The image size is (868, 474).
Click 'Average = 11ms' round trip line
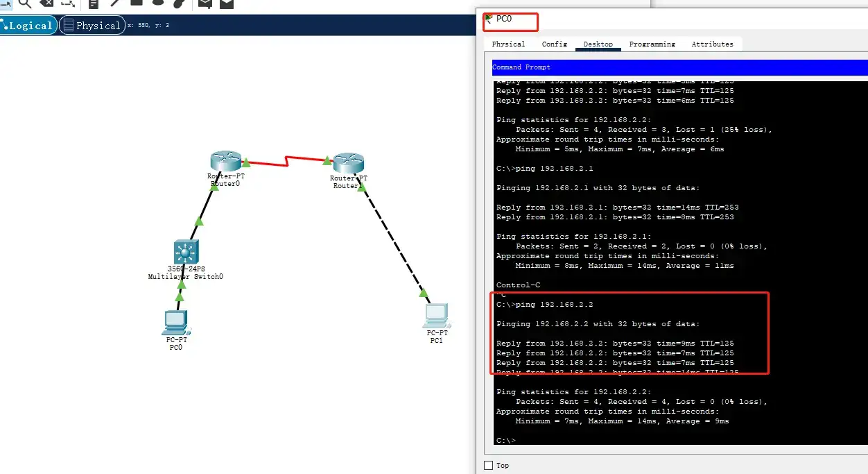(625, 266)
